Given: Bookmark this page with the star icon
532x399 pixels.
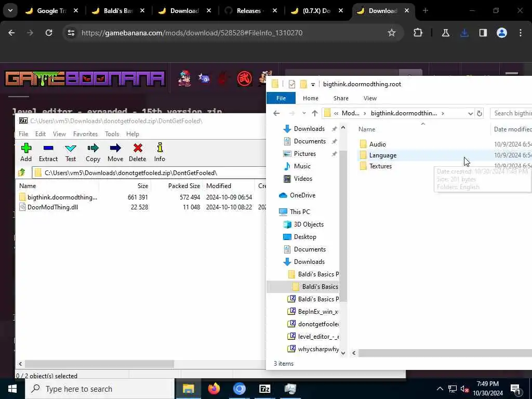Looking at the screenshot, I should click(x=392, y=33).
